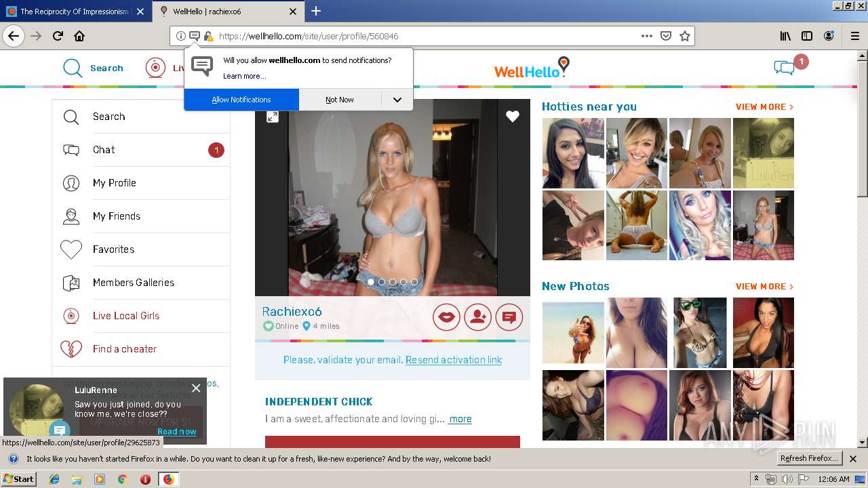Message Rachiexo6 with the chat bubble icon
The image size is (868, 488).
[509, 317]
